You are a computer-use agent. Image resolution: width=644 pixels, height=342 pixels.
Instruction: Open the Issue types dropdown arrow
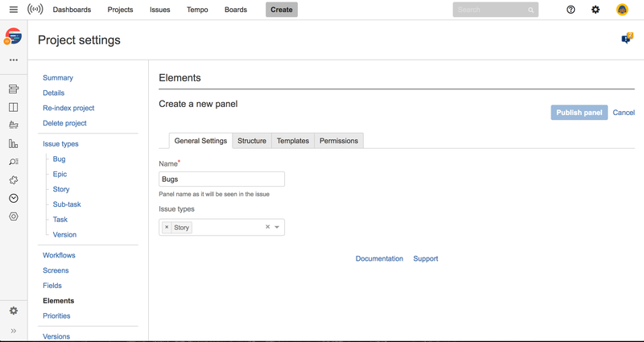coord(277,228)
